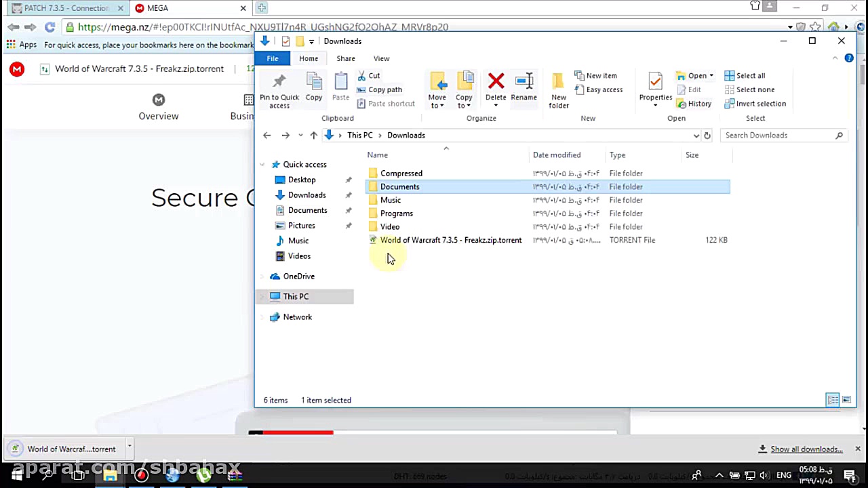Open the Easy access dropdown

tap(599, 89)
